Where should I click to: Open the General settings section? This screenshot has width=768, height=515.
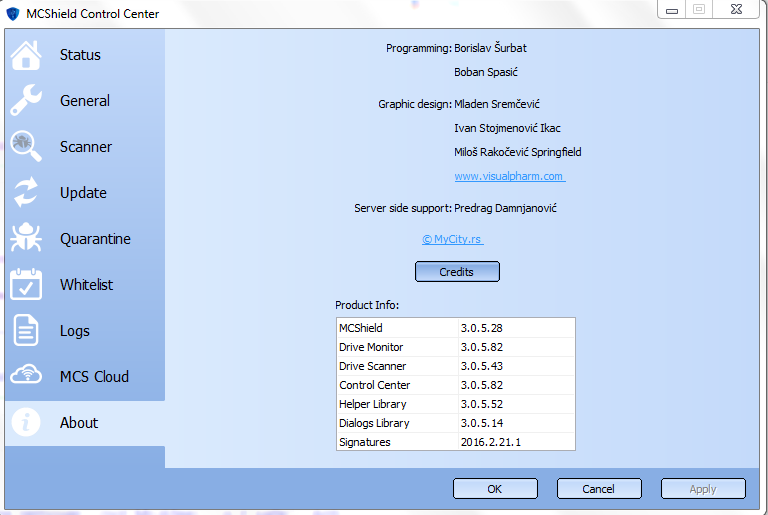[85, 101]
